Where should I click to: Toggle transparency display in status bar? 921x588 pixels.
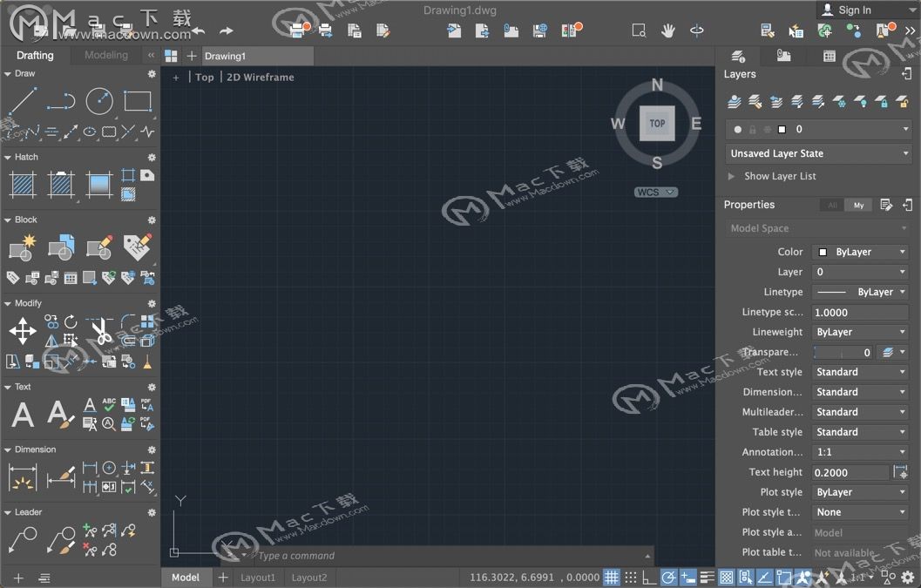(x=727, y=578)
